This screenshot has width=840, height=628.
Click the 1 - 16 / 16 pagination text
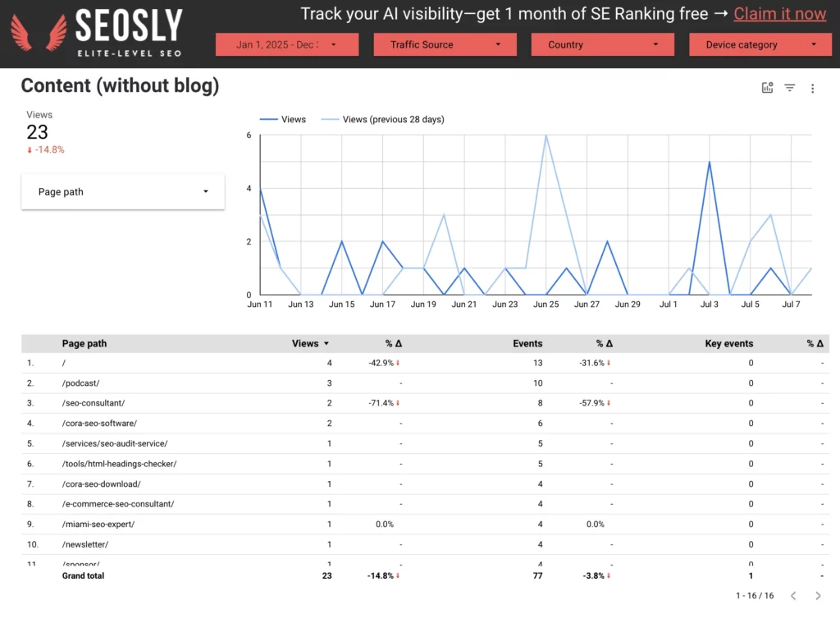click(x=755, y=595)
